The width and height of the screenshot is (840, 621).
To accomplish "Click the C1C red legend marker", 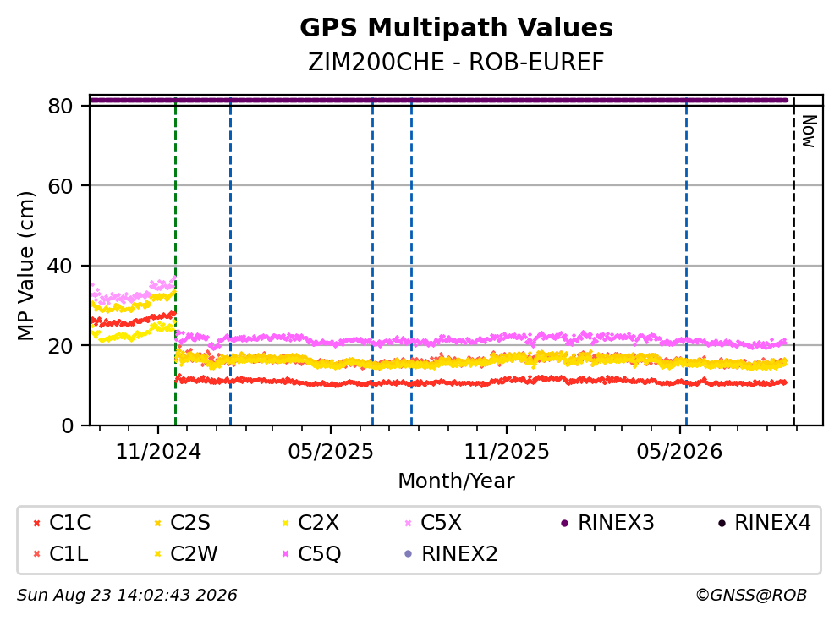I will tap(36, 523).
